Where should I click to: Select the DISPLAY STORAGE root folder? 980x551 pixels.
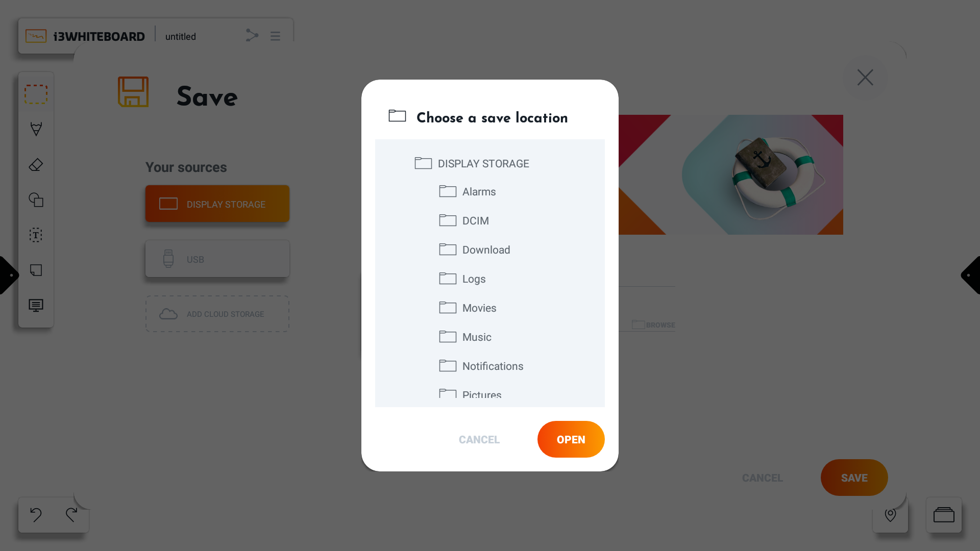[x=483, y=164]
